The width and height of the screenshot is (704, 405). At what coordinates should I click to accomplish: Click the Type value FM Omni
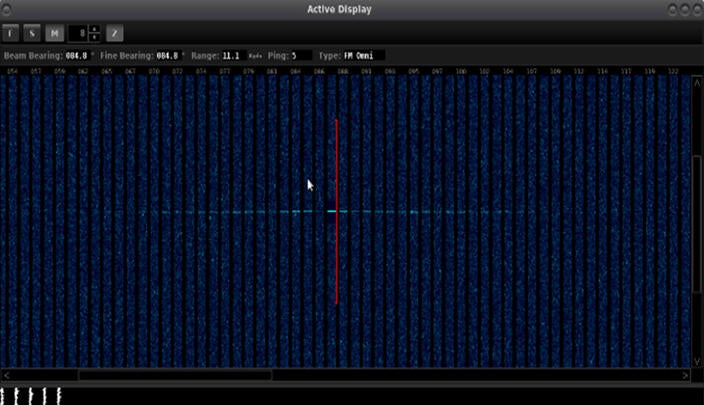(364, 56)
